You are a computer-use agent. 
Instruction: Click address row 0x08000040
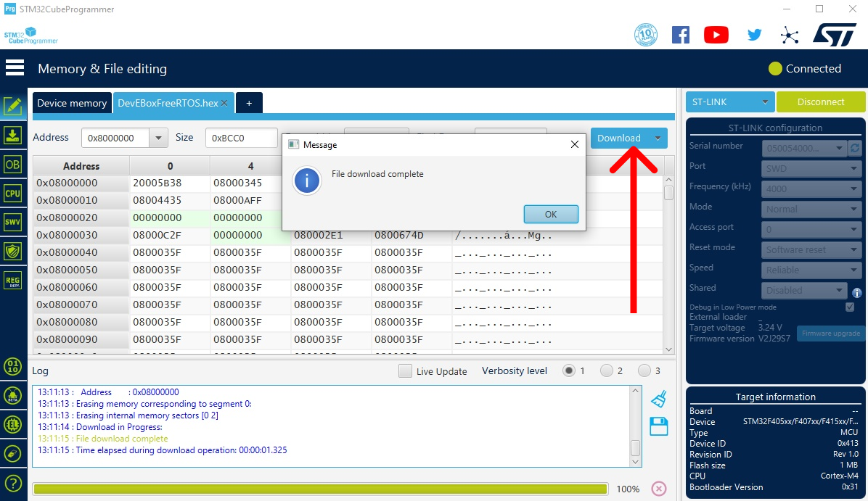(x=348, y=253)
